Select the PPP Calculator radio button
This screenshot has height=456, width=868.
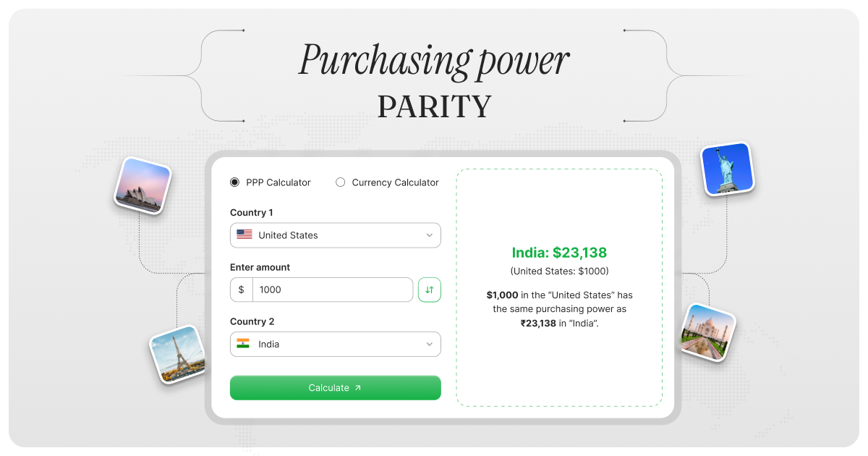pyautogui.click(x=235, y=182)
